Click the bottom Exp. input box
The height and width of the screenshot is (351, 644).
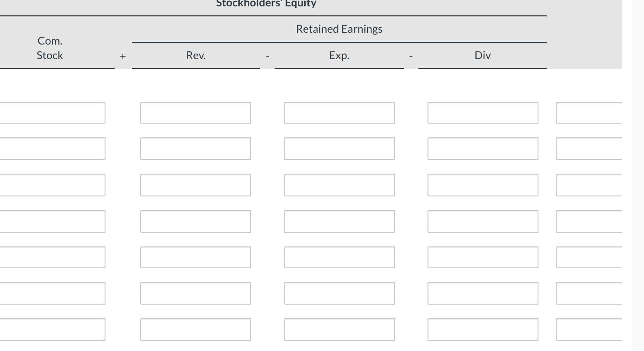(x=339, y=329)
